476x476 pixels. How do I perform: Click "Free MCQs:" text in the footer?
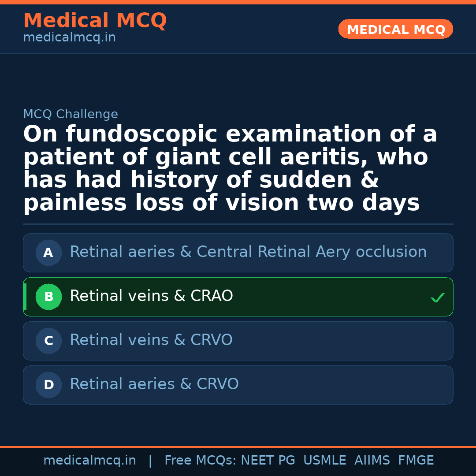[201, 461]
